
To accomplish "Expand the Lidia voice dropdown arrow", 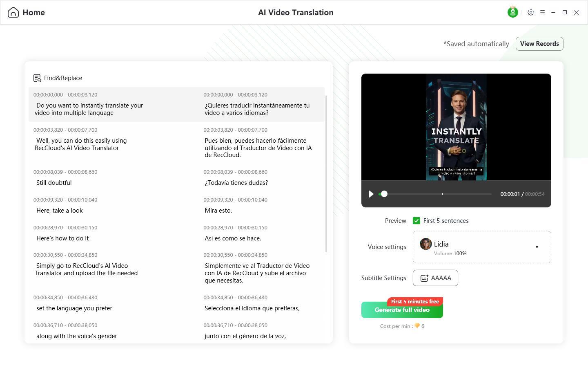I will [537, 247].
